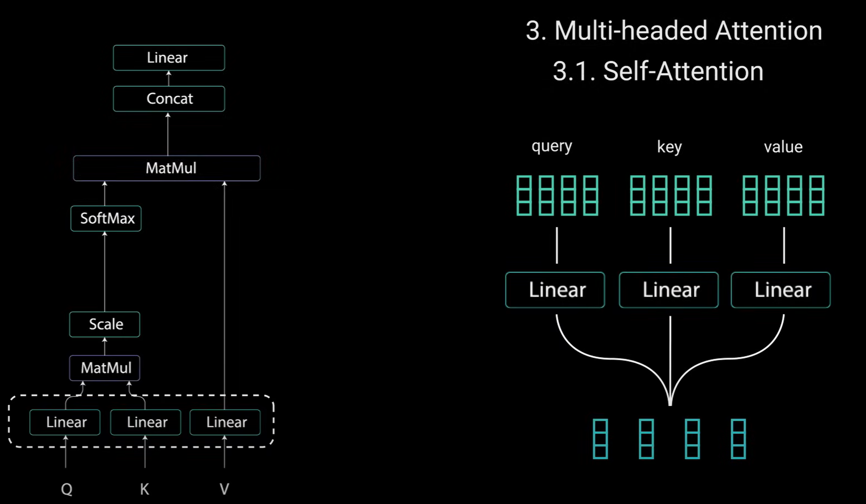Select the Concat block

[x=169, y=99]
